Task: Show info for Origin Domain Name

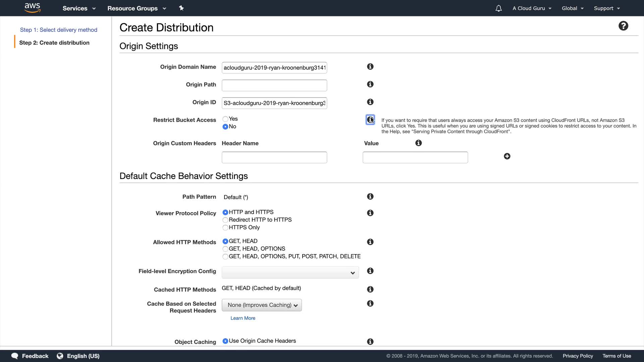Action: (x=370, y=67)
